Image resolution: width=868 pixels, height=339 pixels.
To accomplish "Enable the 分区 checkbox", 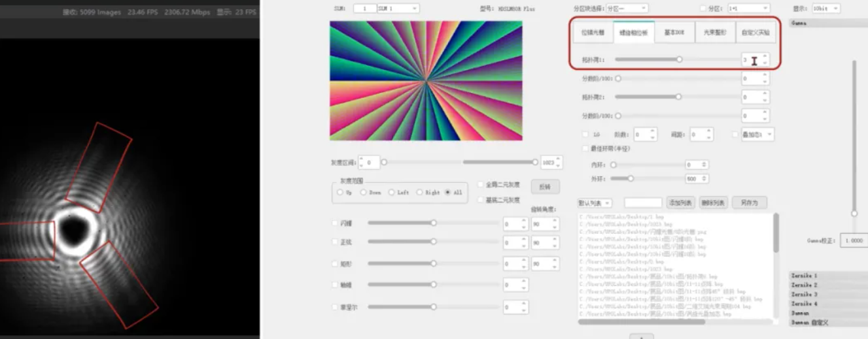I will 703,8.
